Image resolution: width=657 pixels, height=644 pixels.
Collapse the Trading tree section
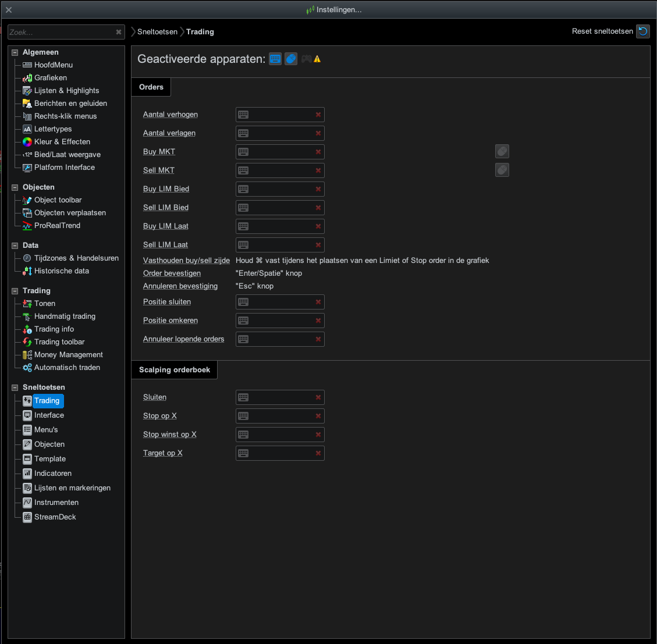(15, 291)
